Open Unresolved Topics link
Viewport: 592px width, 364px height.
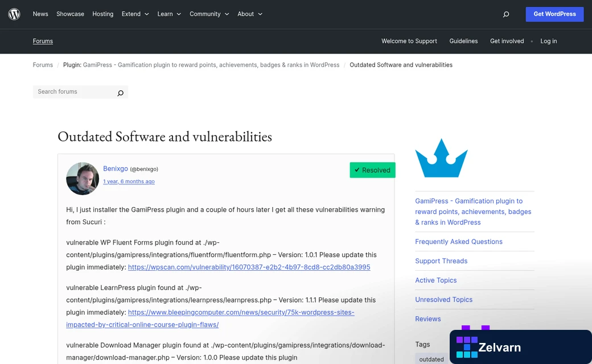point(443,300)
